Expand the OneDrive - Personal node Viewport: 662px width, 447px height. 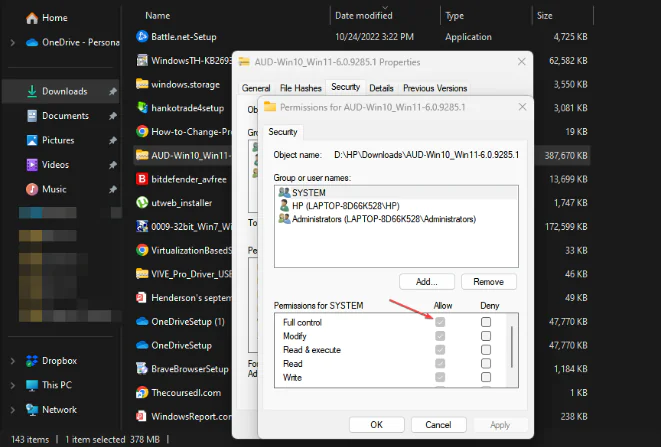pyautogui.click(x=12, y=42)
